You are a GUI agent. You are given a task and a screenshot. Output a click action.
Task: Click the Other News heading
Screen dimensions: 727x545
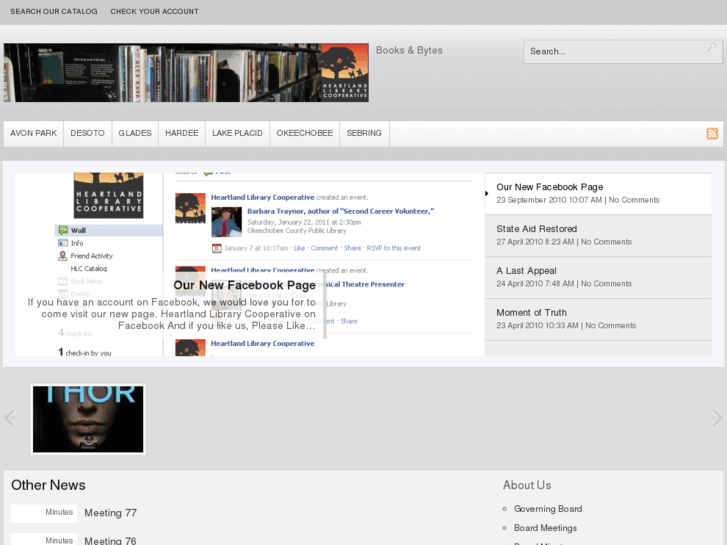[48, 485]
